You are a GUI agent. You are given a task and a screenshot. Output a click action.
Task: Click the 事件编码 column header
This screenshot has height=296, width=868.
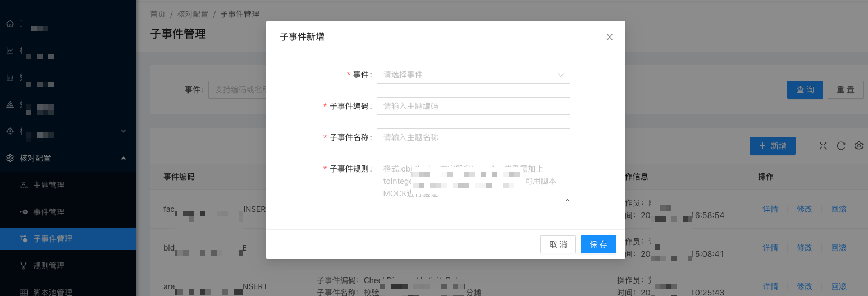coord(179,177)
